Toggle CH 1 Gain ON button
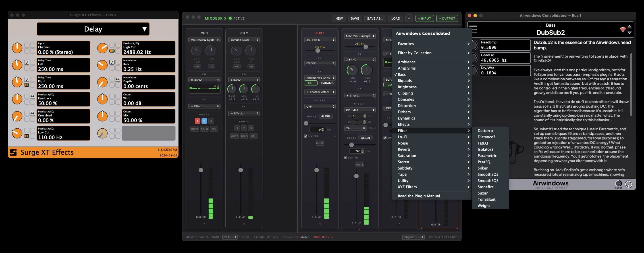 (x=197, y=66)
